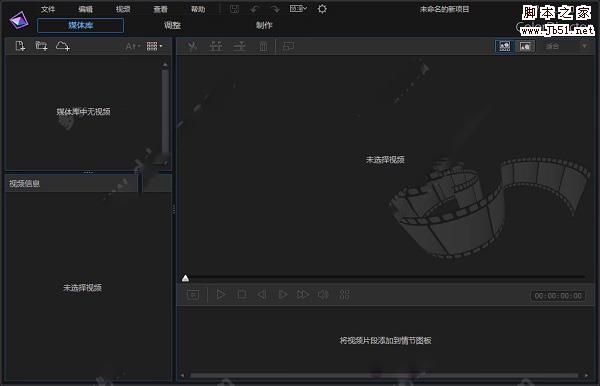Click the overlapping frames icon beside trash

click(x=288, y=47)
